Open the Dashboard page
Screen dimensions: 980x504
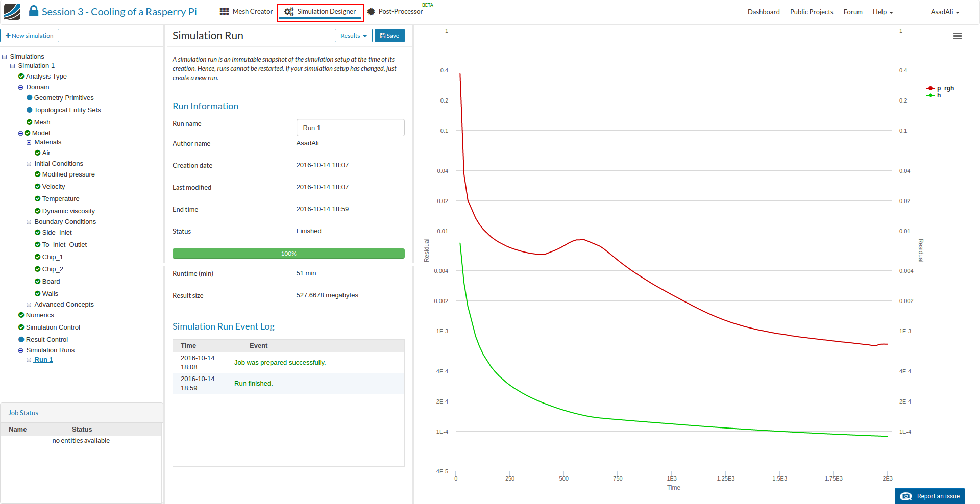(x=764, y=12)
